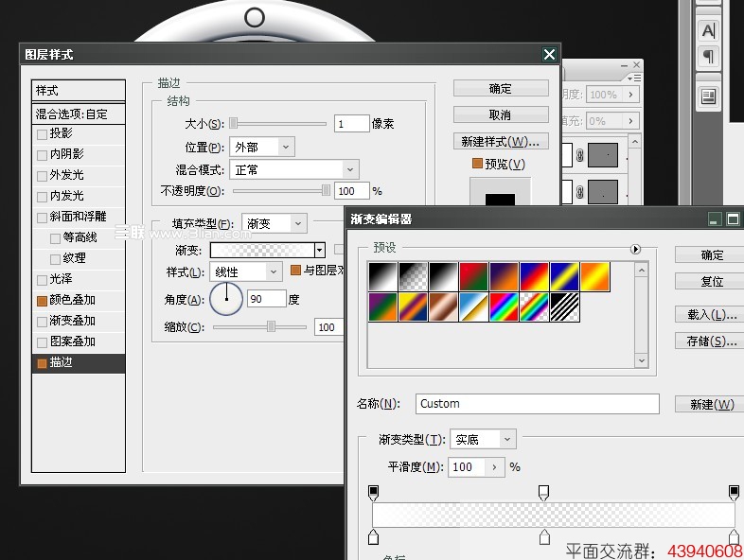Open the 位置 position dropdown
The height and width of the screenshot is (560, 744).
point(262,147)
